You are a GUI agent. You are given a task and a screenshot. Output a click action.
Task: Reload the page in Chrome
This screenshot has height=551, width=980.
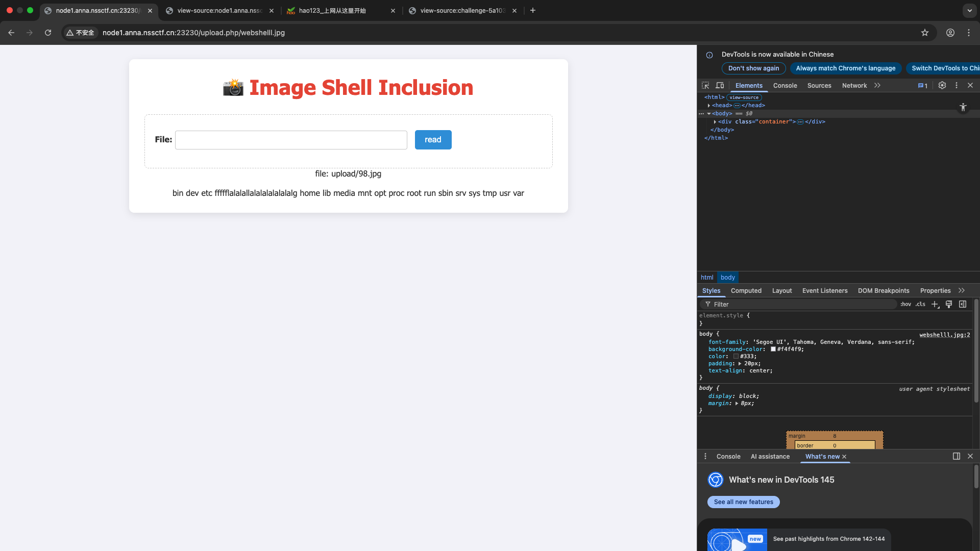pyautogui.click(x=48, y=33)
